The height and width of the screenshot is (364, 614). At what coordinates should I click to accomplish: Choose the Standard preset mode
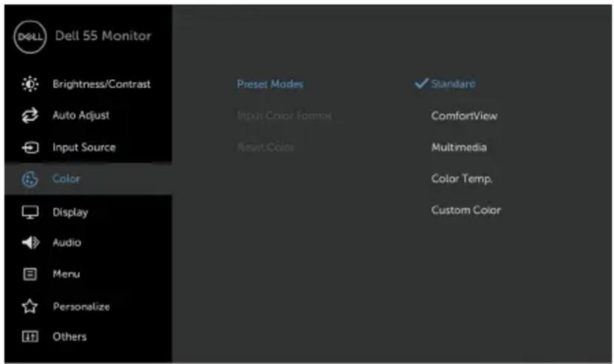[453, 83]
